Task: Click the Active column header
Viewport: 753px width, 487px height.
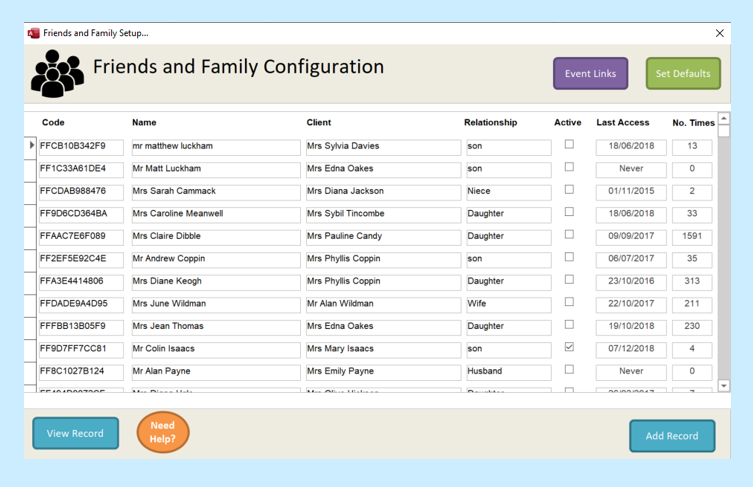Action: [568, 122]
